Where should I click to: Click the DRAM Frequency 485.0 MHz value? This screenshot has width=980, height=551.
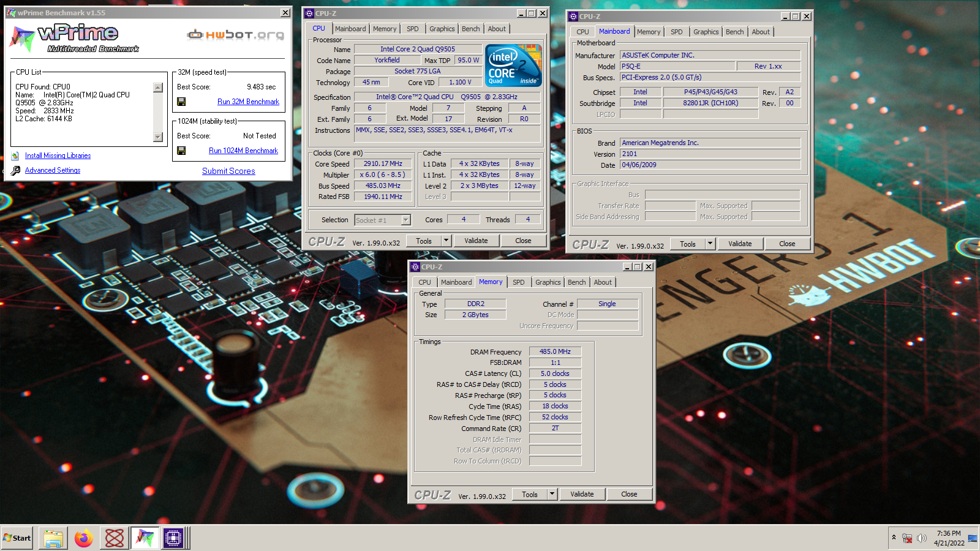555,351
